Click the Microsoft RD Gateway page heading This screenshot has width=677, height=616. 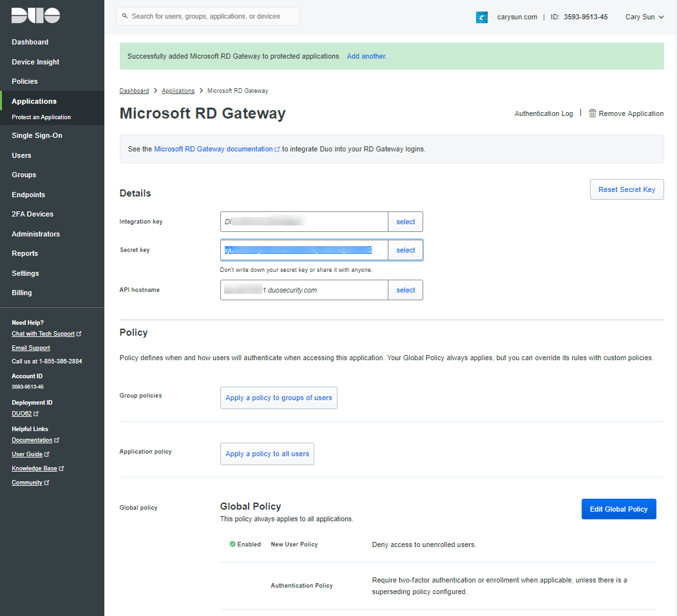(202, 113)
